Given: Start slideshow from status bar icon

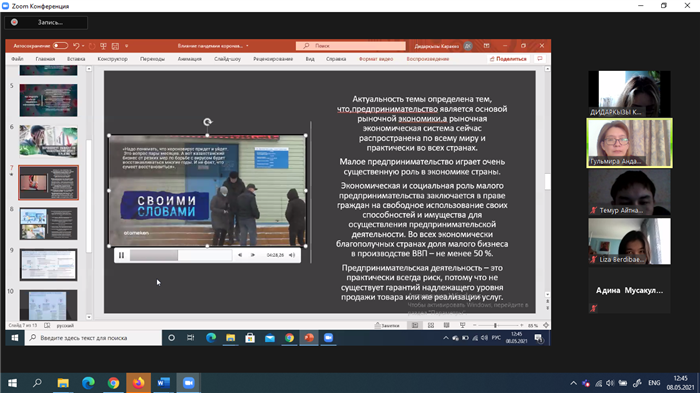Looking at the screenshot, I should (x=462, y=325).
